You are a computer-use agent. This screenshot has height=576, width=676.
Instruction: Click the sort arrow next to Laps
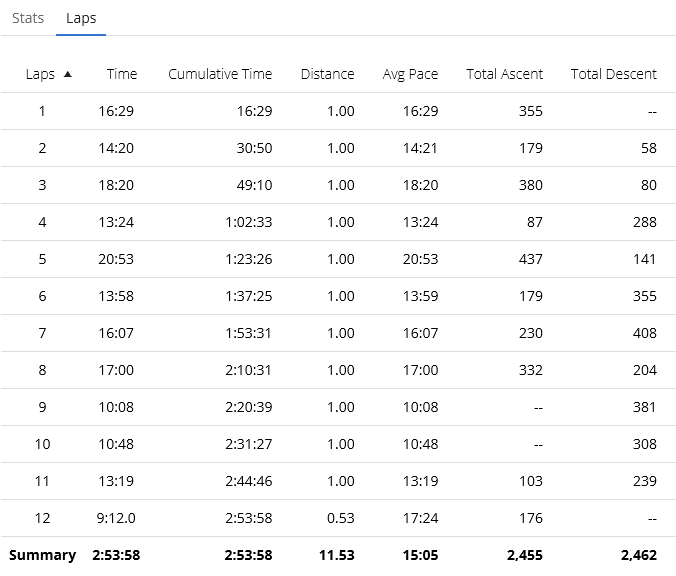click(x=67, y=74)
